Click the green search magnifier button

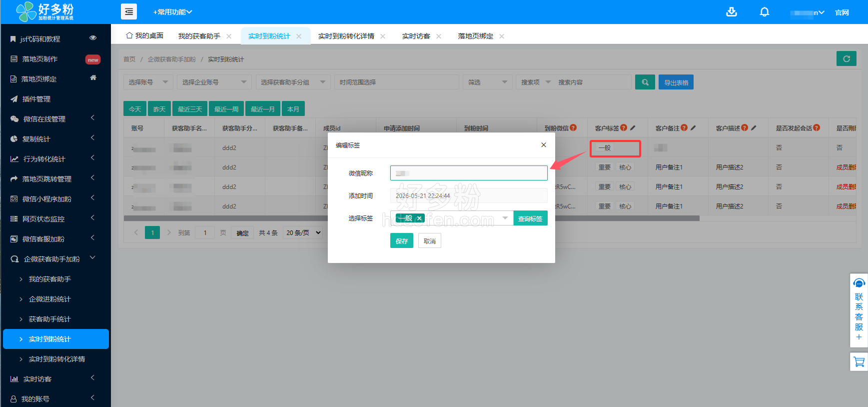pyautogui.click(x=645, y=82)
